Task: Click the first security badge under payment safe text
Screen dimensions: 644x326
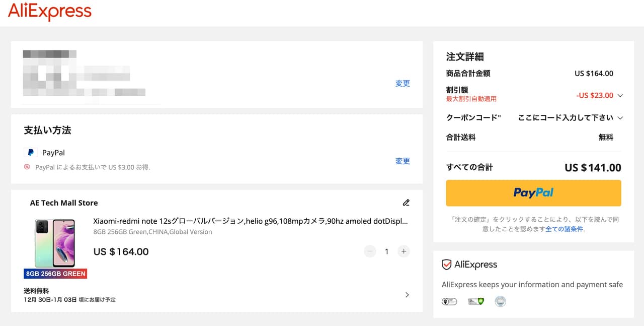Action: (x=449, y=301)
